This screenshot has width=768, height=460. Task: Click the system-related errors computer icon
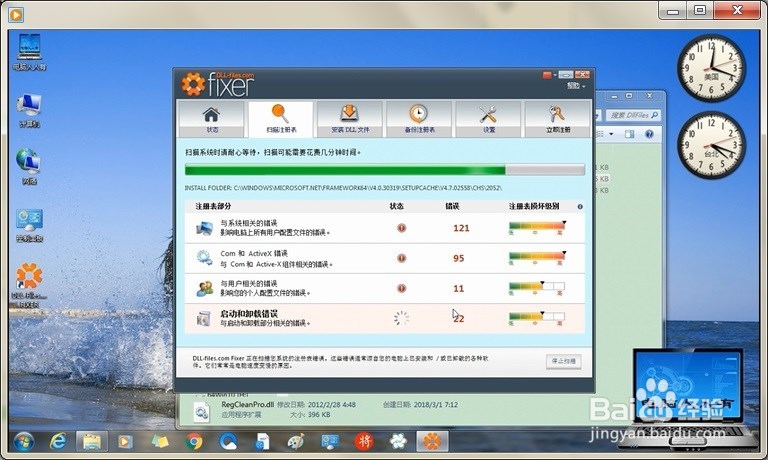pyautogui.click(x=204, y=228)
